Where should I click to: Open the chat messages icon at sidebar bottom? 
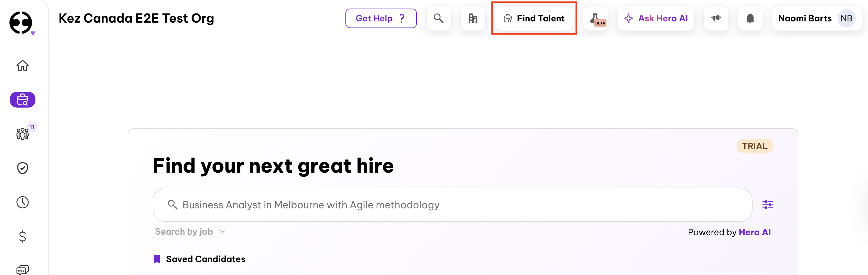click(x=22, y=269)
